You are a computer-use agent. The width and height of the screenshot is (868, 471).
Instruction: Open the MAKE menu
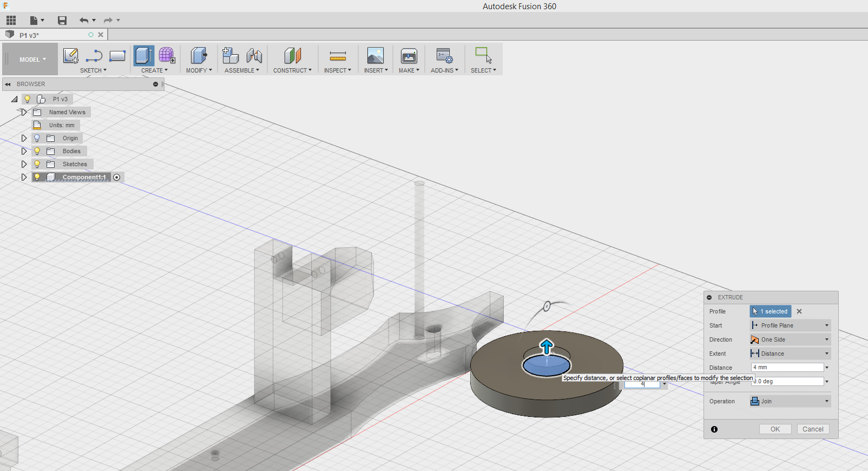tap(409, 70)
